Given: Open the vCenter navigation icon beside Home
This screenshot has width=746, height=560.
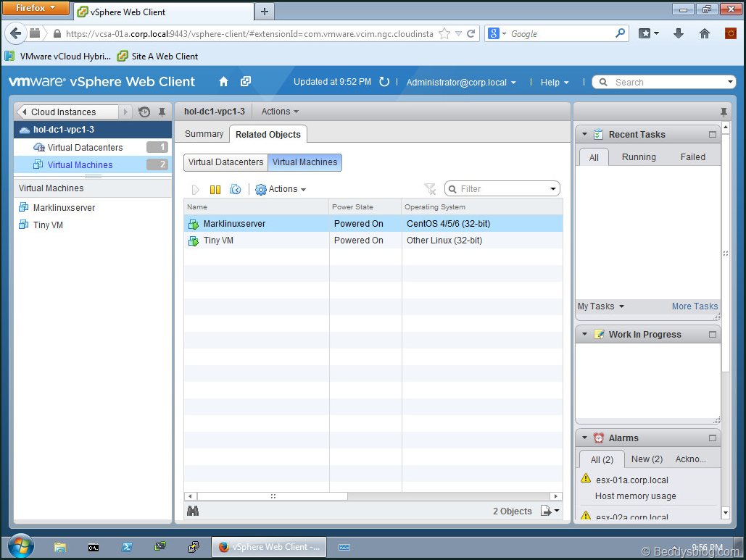Looking at the screenshot, I should (x=246, y=82).
